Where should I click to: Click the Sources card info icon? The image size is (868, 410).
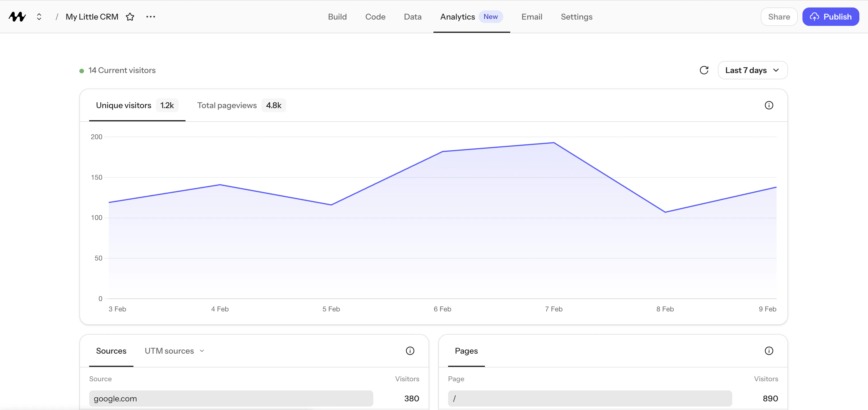pyautogui.click(x=410, y=351)
